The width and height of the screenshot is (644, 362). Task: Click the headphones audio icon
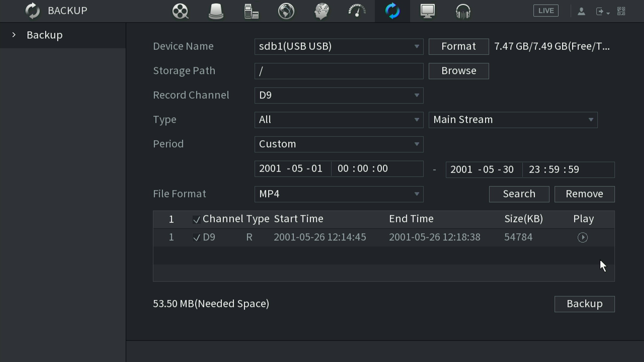(x=463, y=11)
